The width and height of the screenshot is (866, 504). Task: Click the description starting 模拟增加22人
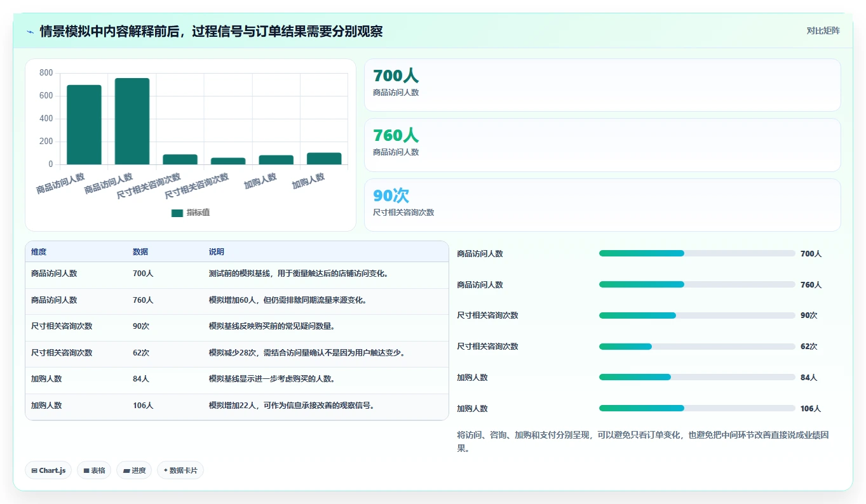(292, 405)
